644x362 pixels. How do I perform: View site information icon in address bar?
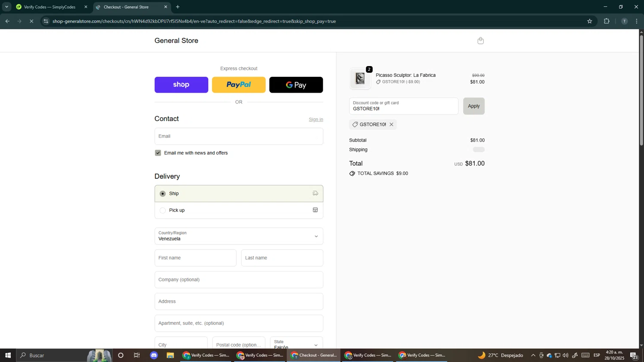(46, 21)
